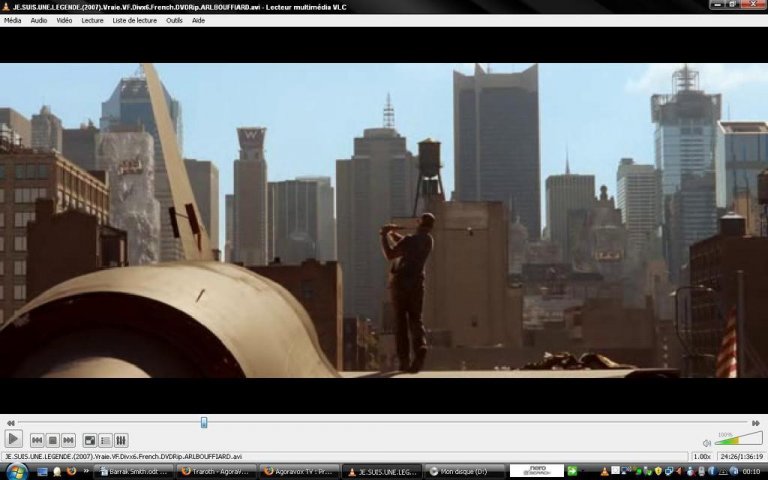The width and height of the screenshot is (768, 480).
Task: Open Mon disque (D:) taskbar window
Action: (x=465, y=472)
